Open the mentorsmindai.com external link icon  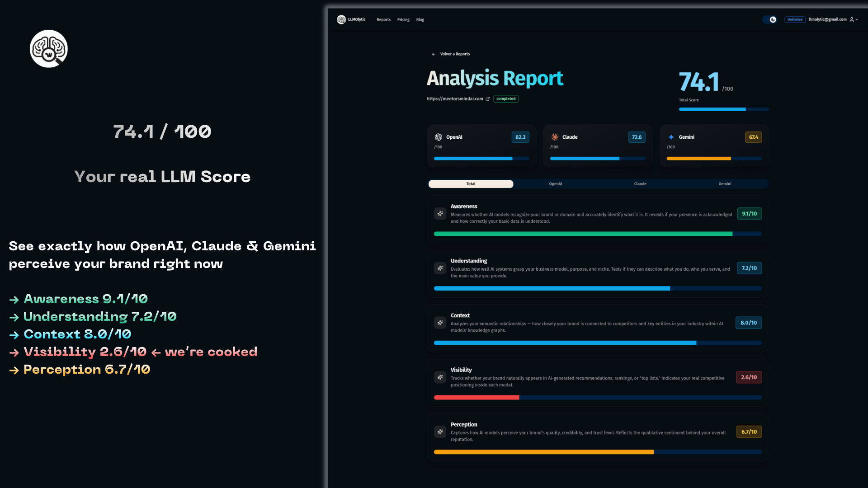point(488,99)
